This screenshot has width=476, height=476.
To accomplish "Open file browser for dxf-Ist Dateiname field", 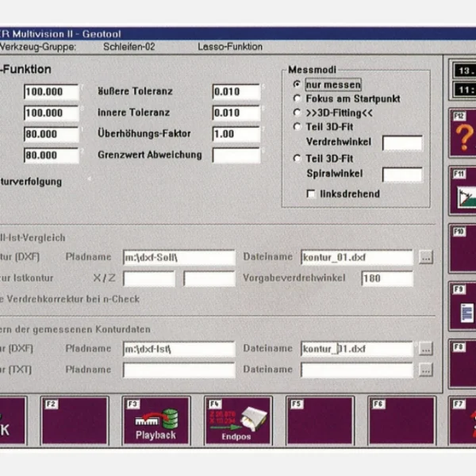I will pos(426,349).
